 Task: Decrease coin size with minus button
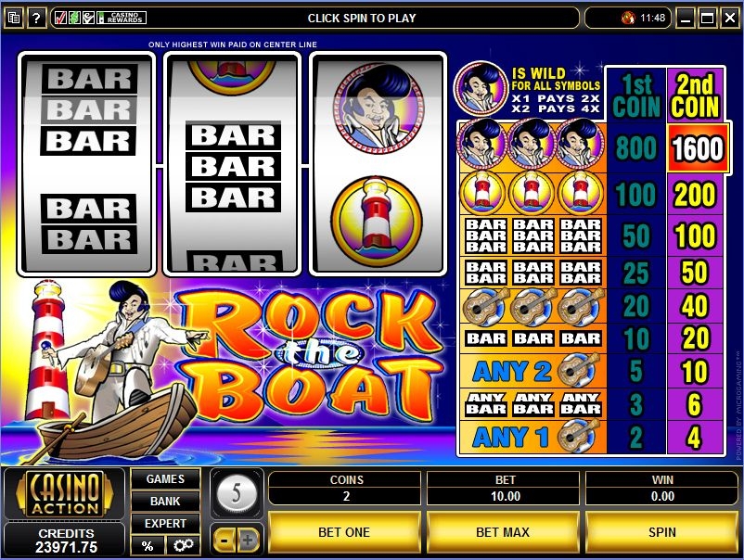(x=224, y=540)
